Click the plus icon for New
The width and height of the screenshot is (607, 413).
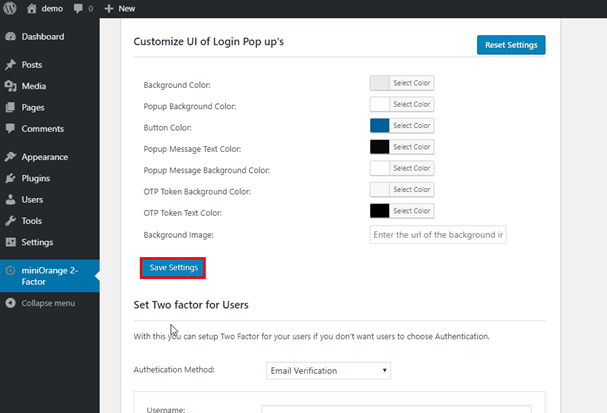(x=109, y=9)
